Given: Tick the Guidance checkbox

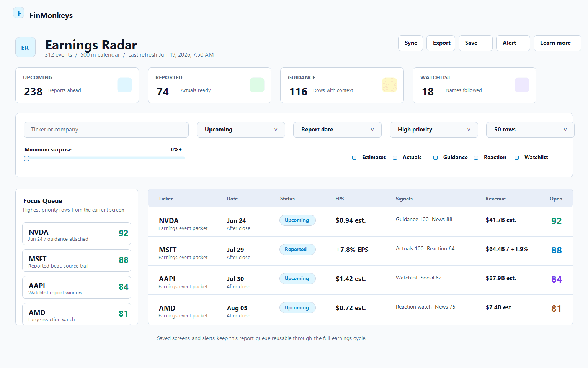Looking at the screenshot, I should [436, 158].
